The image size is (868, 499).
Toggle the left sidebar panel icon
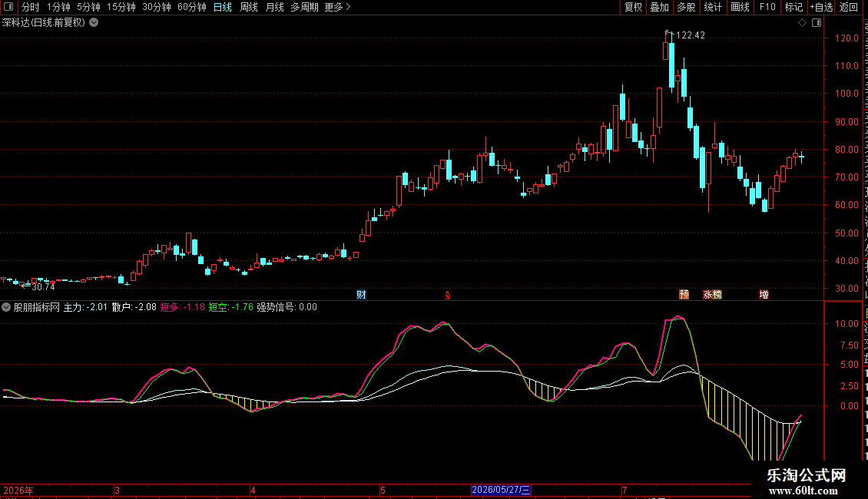tap(8, 7)
